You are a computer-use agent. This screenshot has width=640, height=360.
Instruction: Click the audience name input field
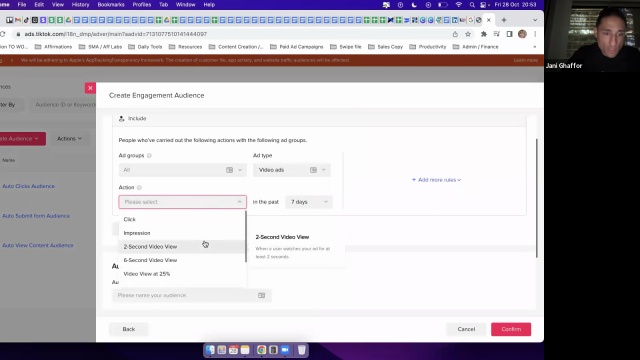tap(191, 295)
